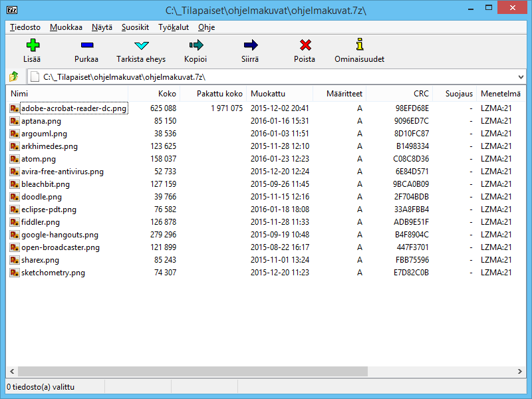Viewport: 532px width, 399px height.
Task: Select the file name google-hangouts.png
Action: pyautogui.click(x=60, y=235)
